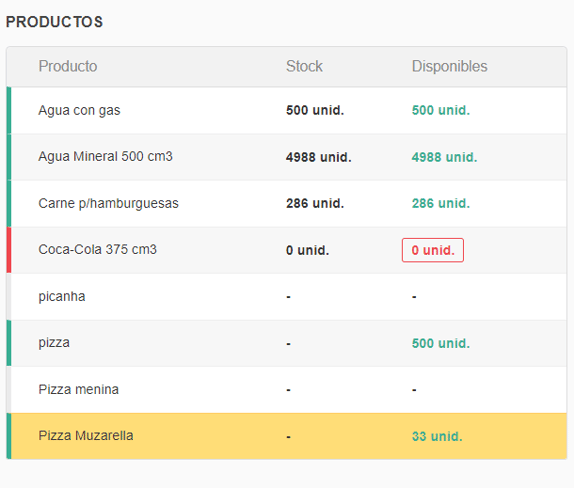Click the red 0 unid. badge
The height and width of the screenshot is (488, 574).
pyautogui.click(x=433, y=250)
